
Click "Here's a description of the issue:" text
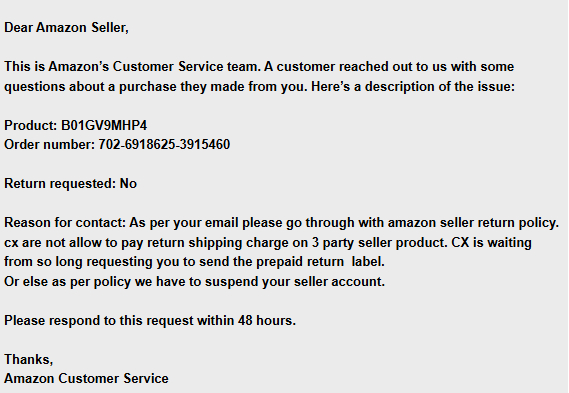click(413, 86)
